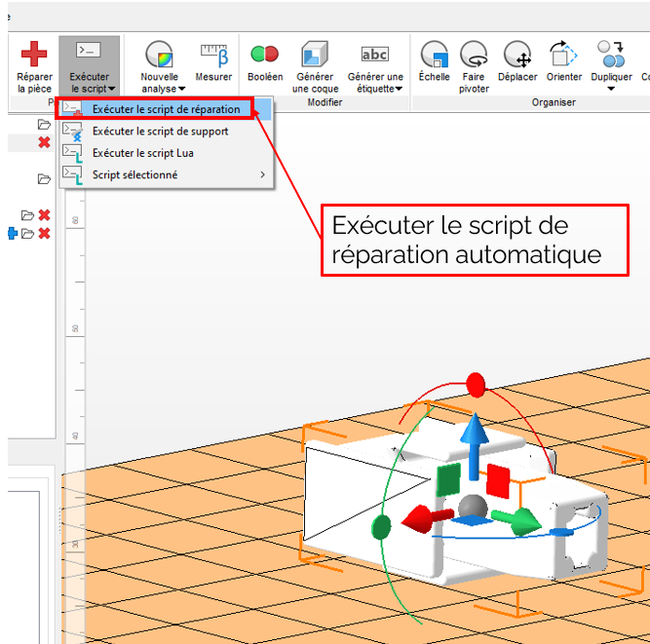Click the green rotation handle sphere on gizmo
650x644 pixels.
381,527
